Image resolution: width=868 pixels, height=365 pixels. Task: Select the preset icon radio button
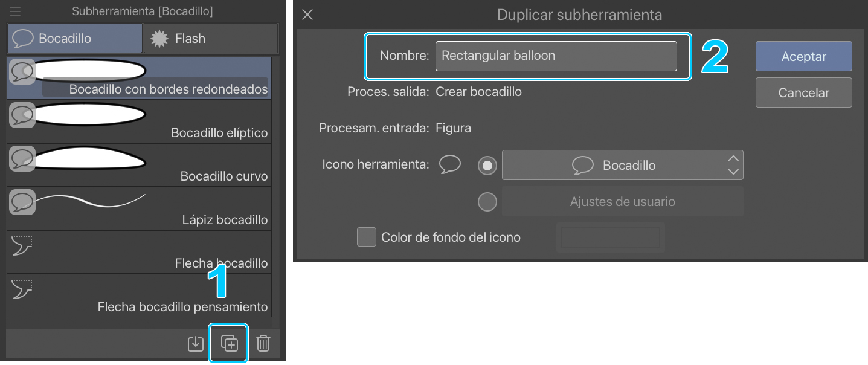487,165
